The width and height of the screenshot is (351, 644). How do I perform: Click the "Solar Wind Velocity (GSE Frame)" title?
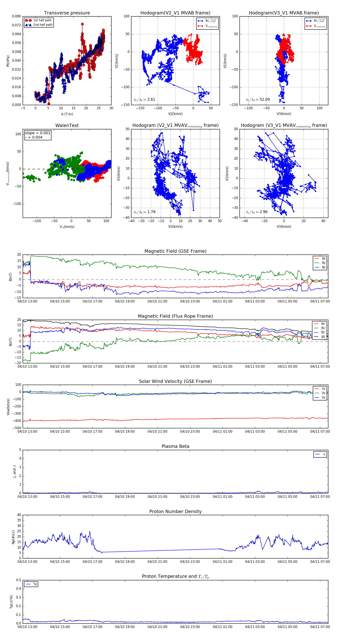click(x=175, y=381)
